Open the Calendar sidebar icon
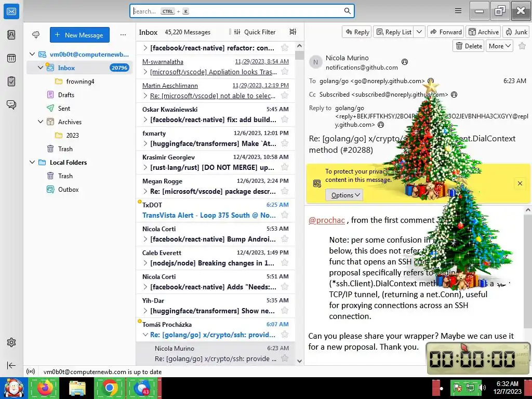This screenshot has width=532, height=399. pos(11,58)
